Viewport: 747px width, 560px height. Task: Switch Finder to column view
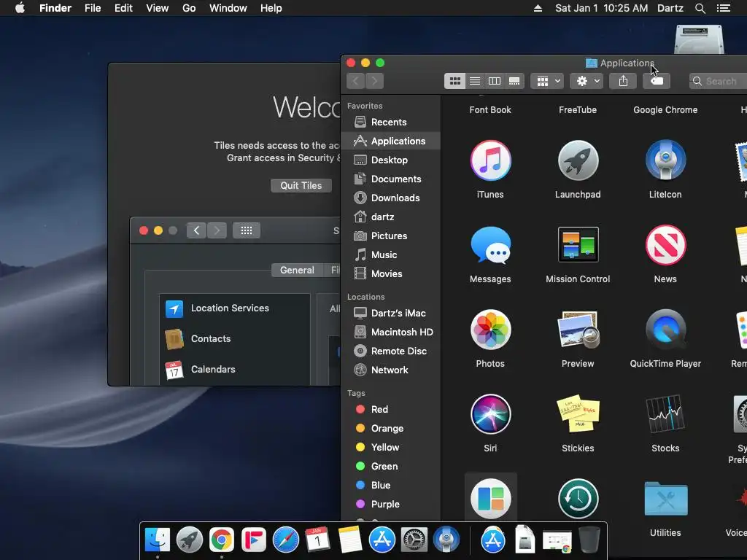[495, 81]
